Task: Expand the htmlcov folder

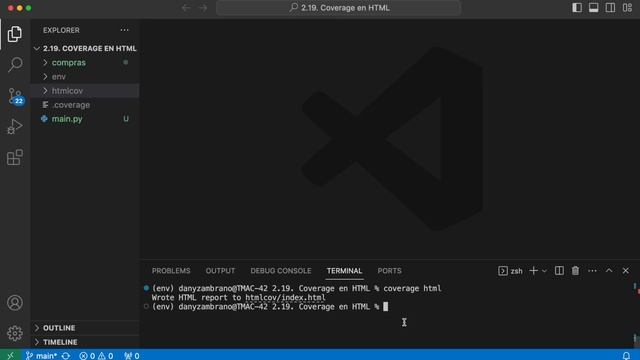Action: (x=85, y=91)
